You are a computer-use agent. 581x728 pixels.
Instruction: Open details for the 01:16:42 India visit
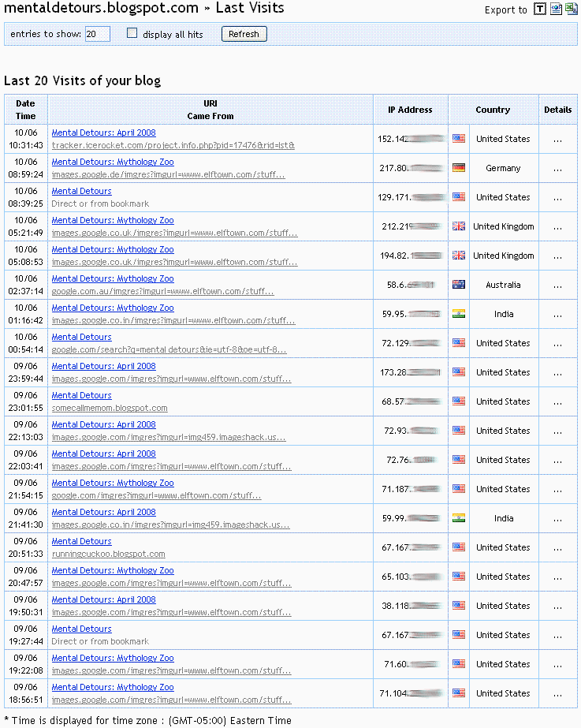point(558,316)
